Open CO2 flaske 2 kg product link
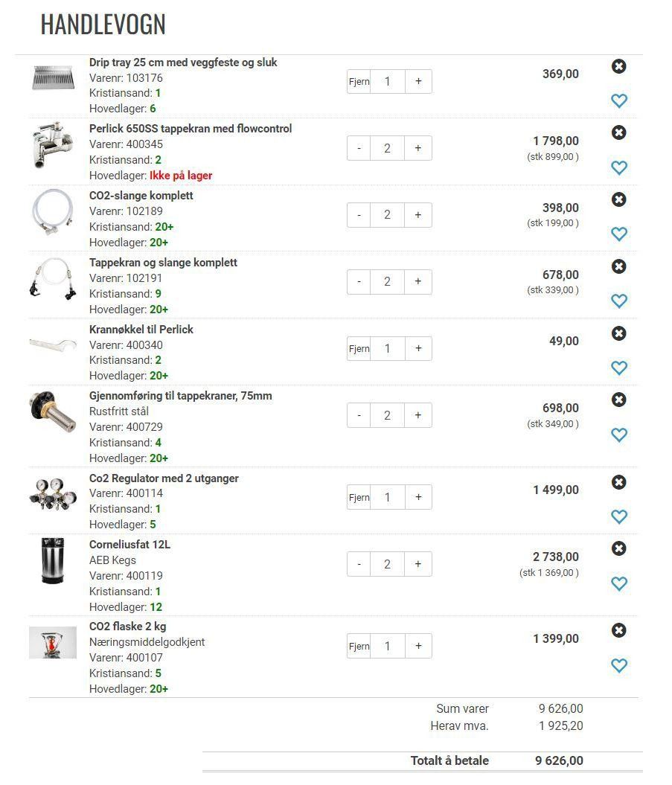 128,627
